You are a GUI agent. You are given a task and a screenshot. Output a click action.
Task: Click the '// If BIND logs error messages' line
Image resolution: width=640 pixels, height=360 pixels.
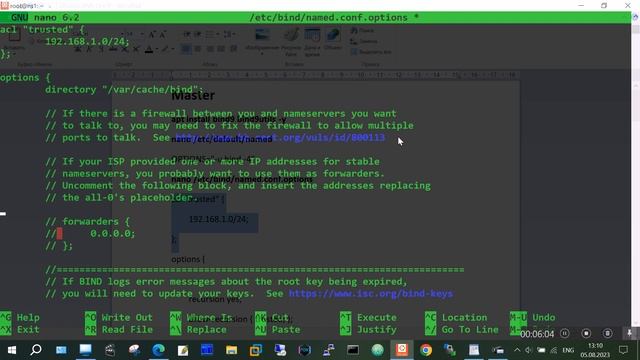(x=227, y=282)
